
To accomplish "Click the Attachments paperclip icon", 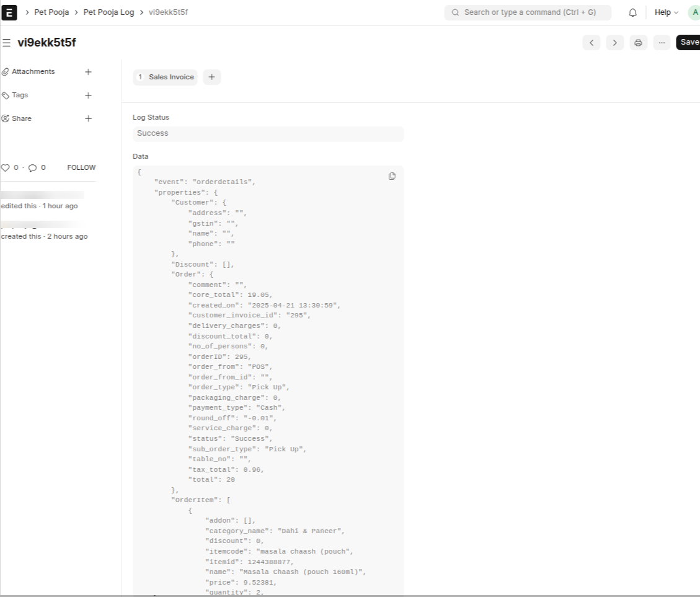I will (x=6, y=72).
